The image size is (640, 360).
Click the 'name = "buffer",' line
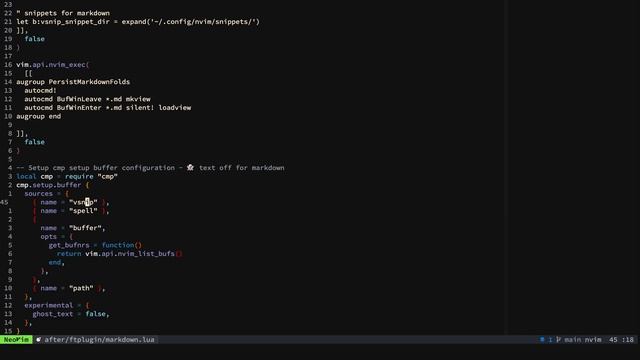(x=73, y=228)
